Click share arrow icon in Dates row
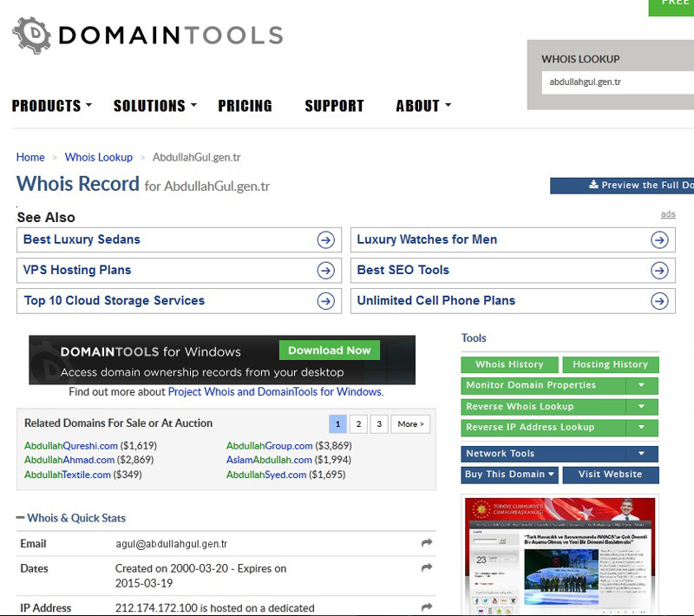Viewport: 694px width, 616px height. click(427, 568)
